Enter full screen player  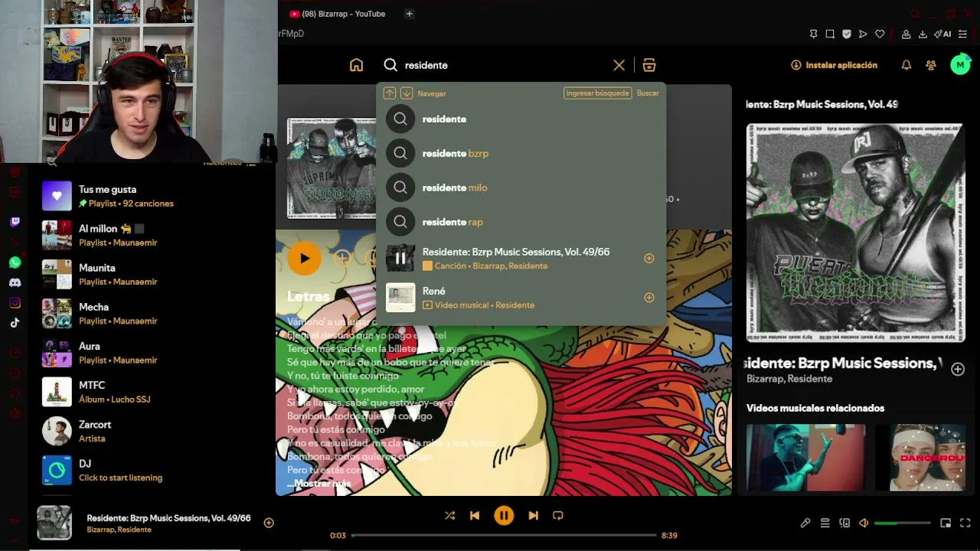(x=965, y=523)
